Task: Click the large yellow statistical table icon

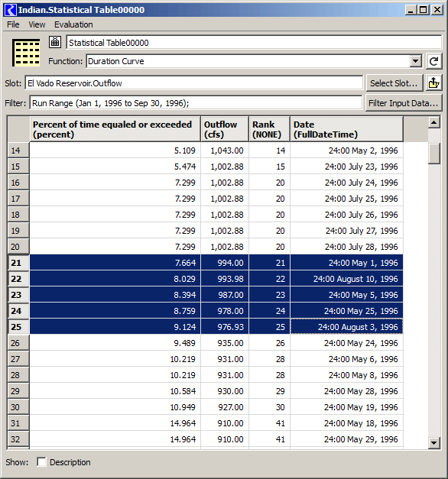Action: point(26,52)
